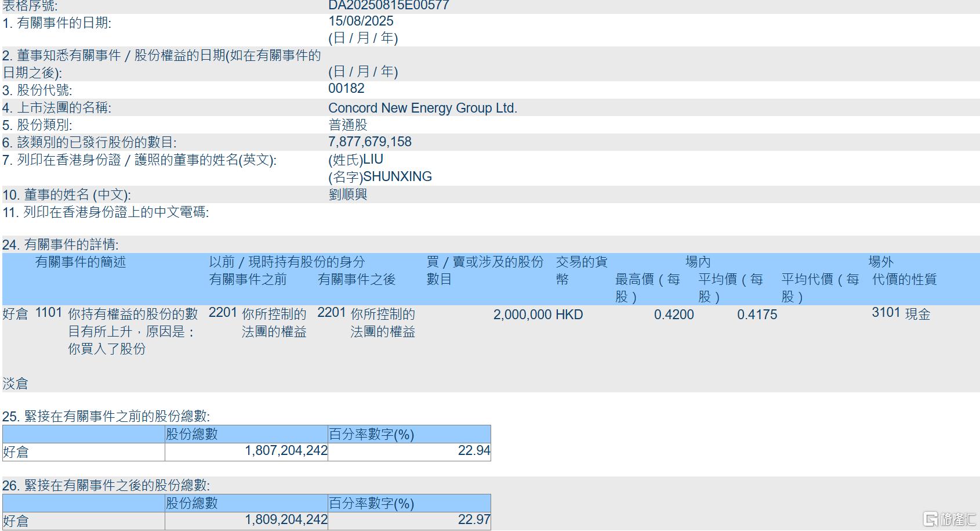Screen dimensions: 980x531
Task: Click column header 代價的性質
Action: pos(905,280)
